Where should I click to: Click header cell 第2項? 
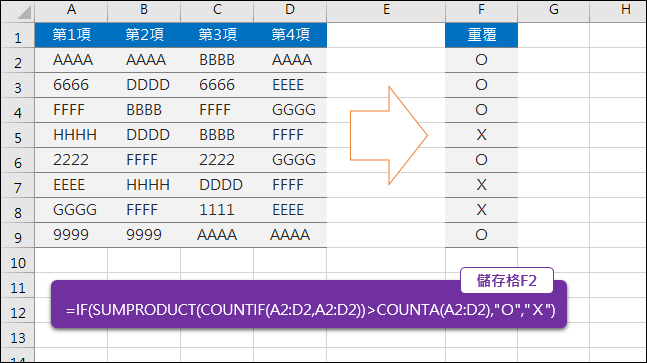point(144,35)
